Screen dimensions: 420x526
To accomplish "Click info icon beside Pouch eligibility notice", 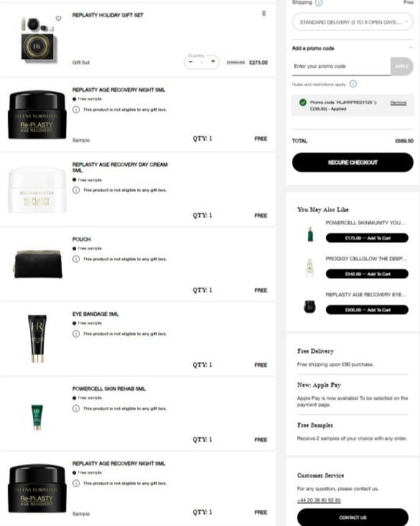I will (x=76, y=259).
